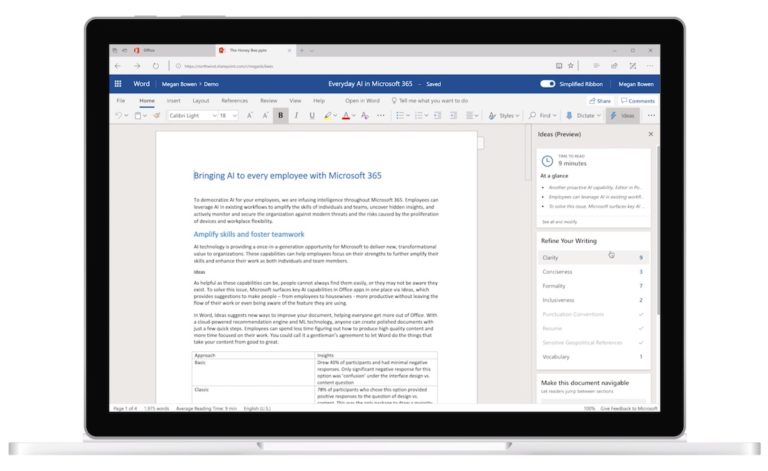The image size is (768, 471).
Task: Select the Format Painter brush
Action: [x=157, y=116]
